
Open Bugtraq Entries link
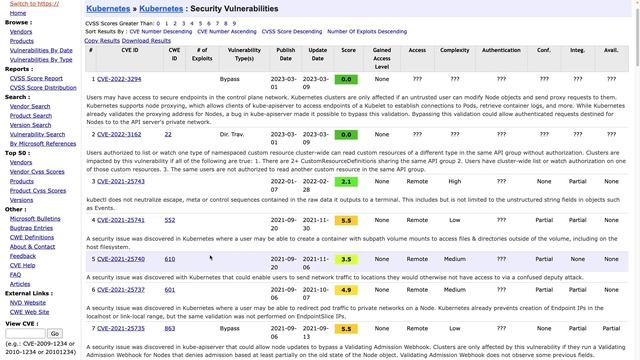(31, 228)
